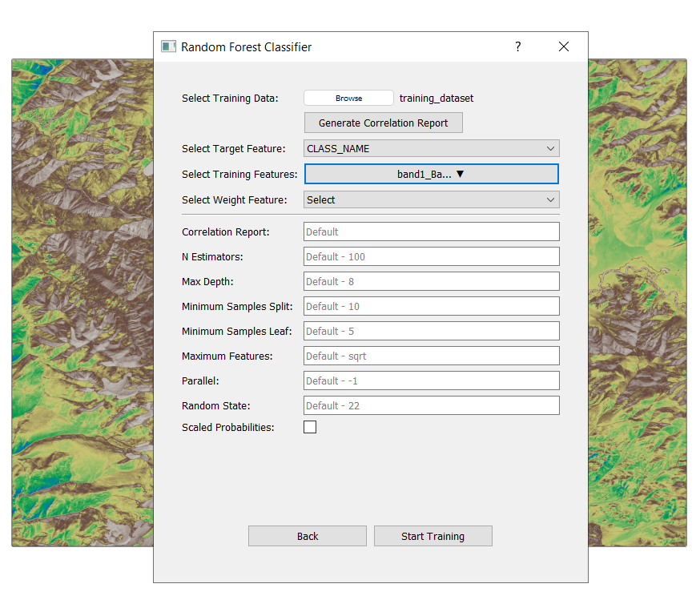The width and height of the screenshot is (700, 608).
Task: Click the Parallel input field
Action: (431, 381)
